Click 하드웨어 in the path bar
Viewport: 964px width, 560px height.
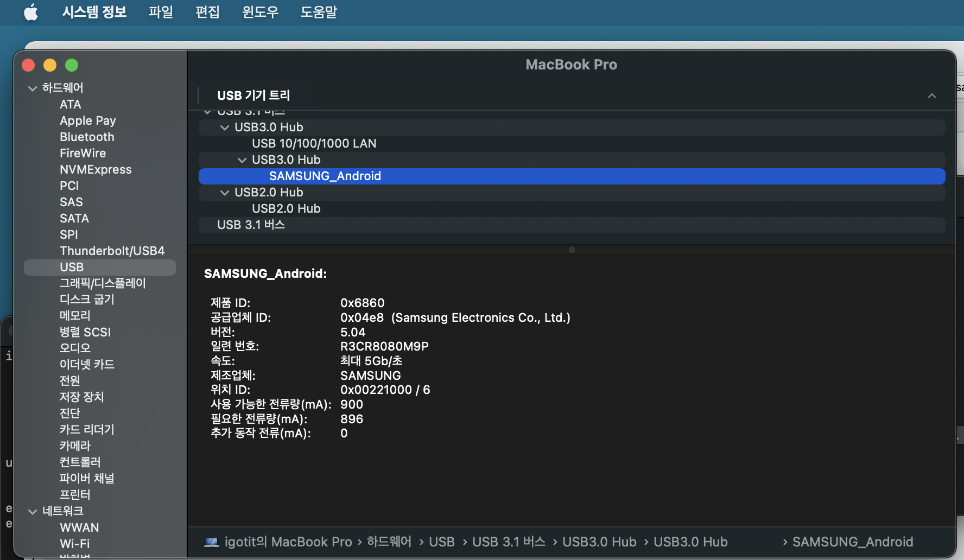(389, 542)
